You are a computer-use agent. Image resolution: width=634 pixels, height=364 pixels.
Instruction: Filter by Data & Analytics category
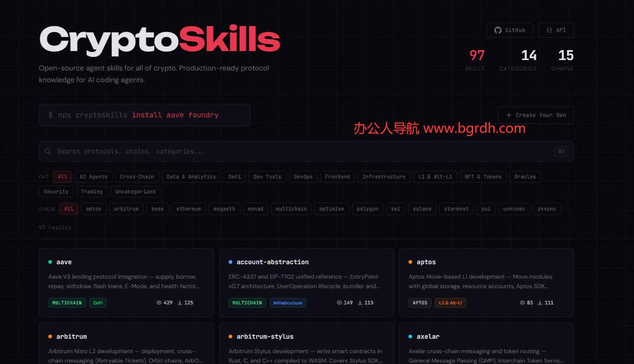pos(191,177)
